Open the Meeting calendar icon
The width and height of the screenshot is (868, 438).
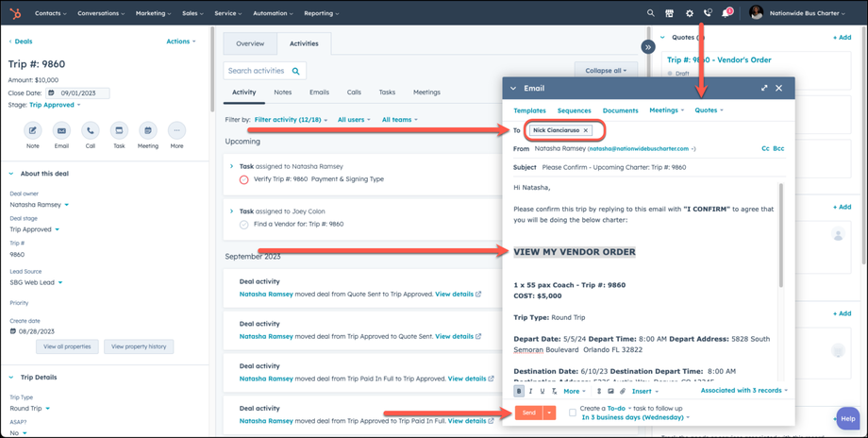[148, 130]
